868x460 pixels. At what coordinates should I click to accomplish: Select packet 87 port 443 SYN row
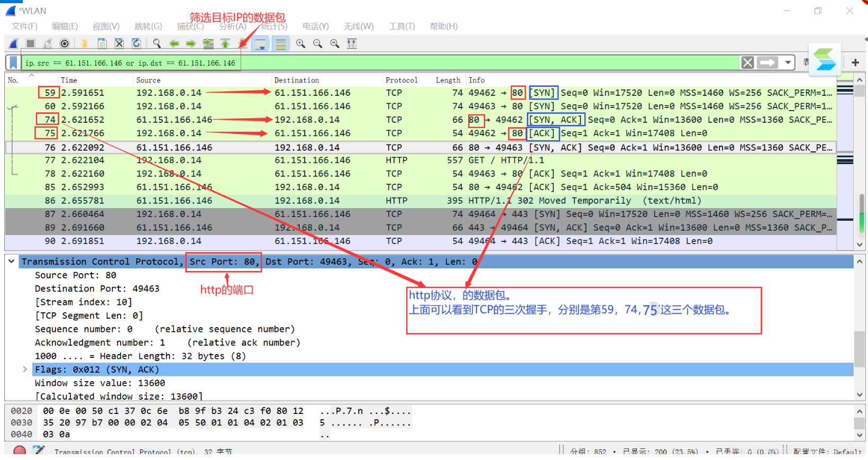pos(421,214)
